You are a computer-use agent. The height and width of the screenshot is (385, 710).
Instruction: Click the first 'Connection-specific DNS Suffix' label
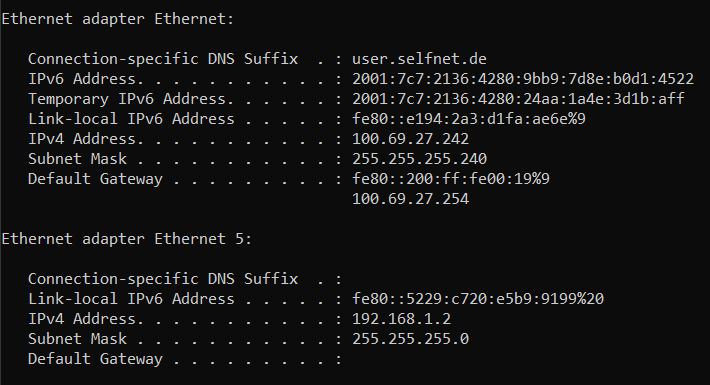point(163,59)
